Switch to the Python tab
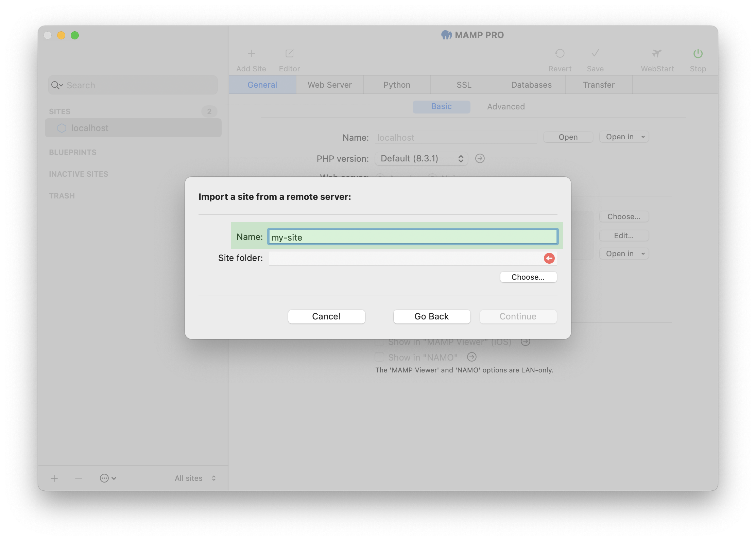The image size is (756, 541). (397, 85)
